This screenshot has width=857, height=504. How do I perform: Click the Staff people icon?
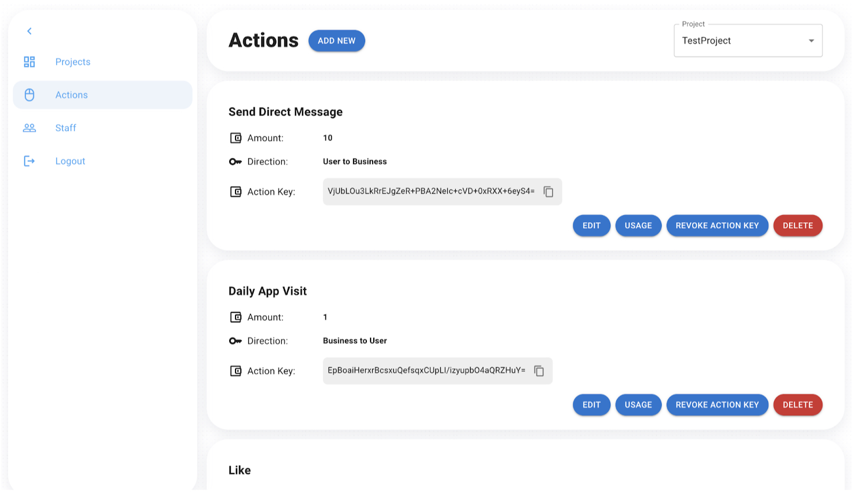click(x=29, y=128)
